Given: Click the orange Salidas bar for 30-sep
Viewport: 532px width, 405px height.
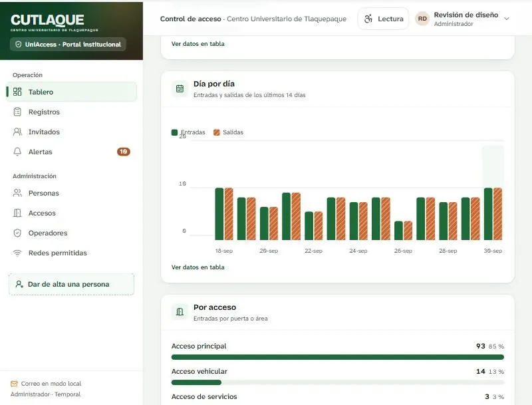Looking at the screenshot, I should pyautogui.click(x=497, y=214).
